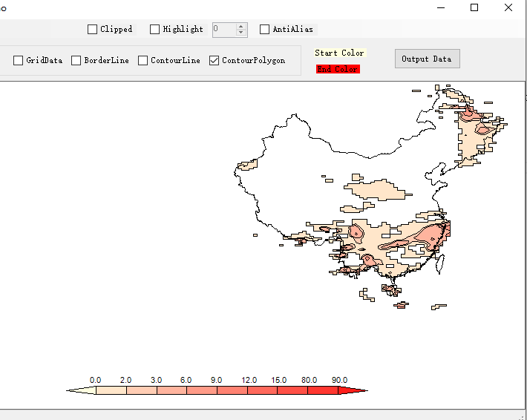Viewport: 527px width, 420px height.
Task: Turn on the AntiAlias option
Action: point(265,30)
